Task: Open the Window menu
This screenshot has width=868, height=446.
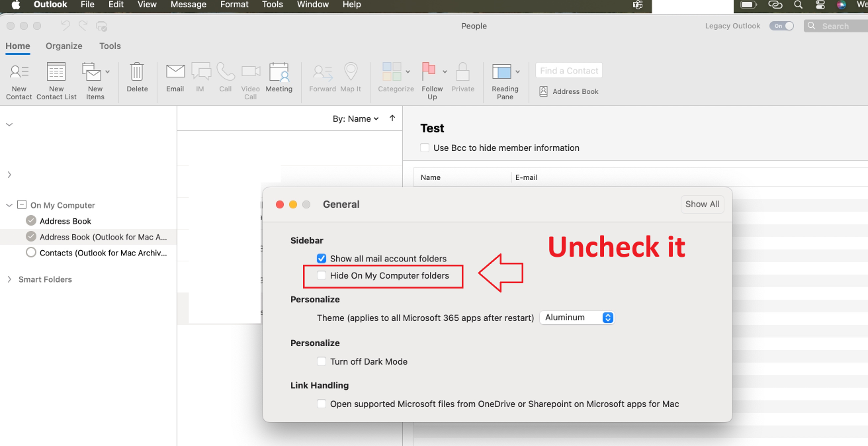Action: [x=313, y=5]
